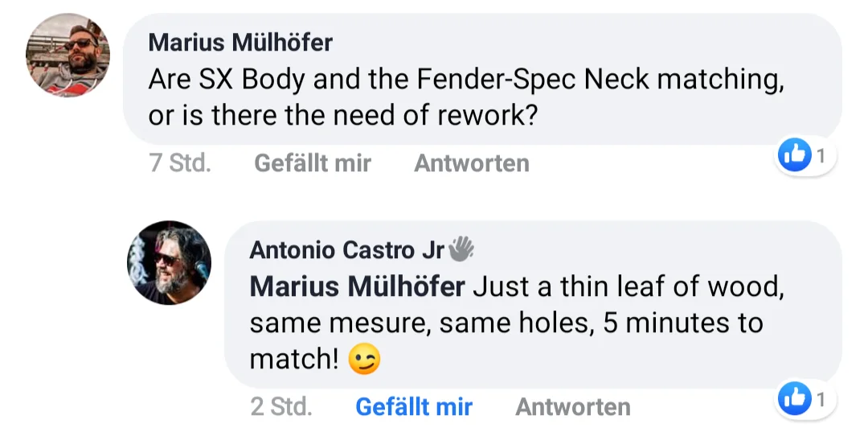The image size is (868, 436).
Task: Click thumbs-up reaction icon on Antonio's reply
Action: click(x=795, y=398)
